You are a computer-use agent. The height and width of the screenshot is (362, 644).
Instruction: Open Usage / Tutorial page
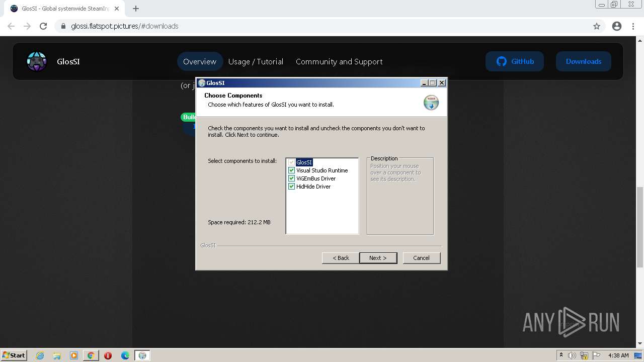pyautogui.click(x=256, y=61)
